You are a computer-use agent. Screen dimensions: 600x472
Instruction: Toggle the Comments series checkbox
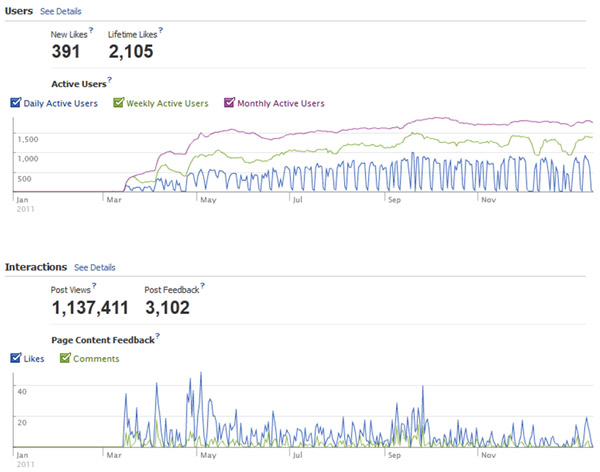pyautogui.click(x=65, y=358)
